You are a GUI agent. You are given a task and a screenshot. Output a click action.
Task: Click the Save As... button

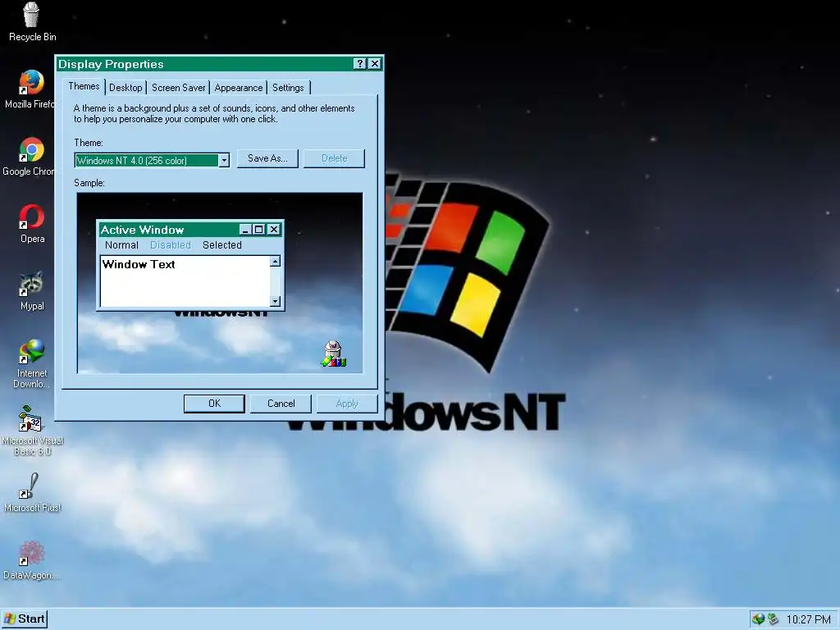pyautogui.click(x=267, y=158)
